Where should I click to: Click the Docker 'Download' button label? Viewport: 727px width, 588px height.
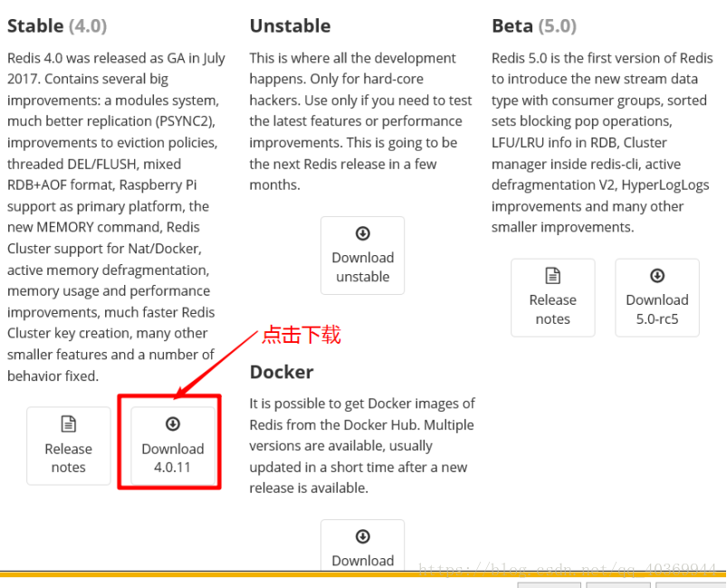pyautogui.click(x=362, y=560)
